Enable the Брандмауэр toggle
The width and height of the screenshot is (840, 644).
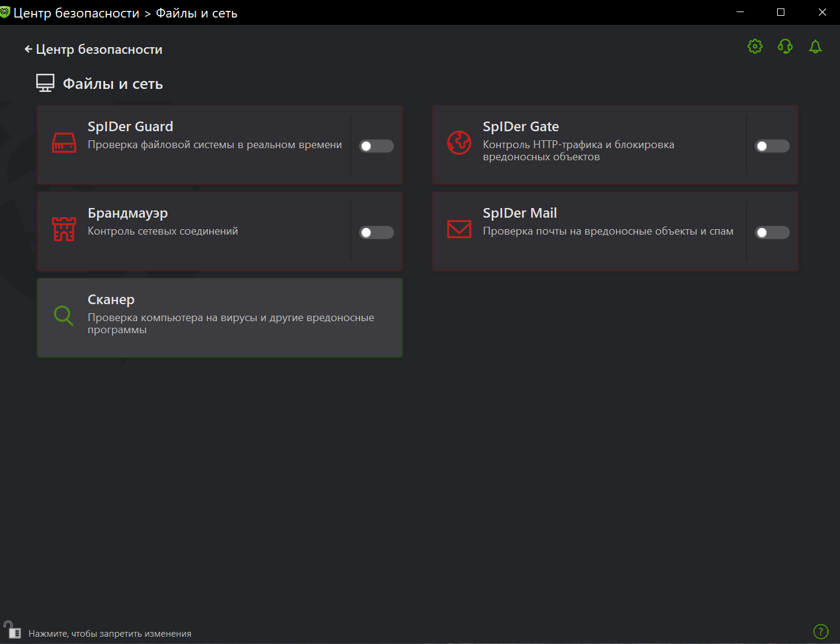tap(376, 232)
